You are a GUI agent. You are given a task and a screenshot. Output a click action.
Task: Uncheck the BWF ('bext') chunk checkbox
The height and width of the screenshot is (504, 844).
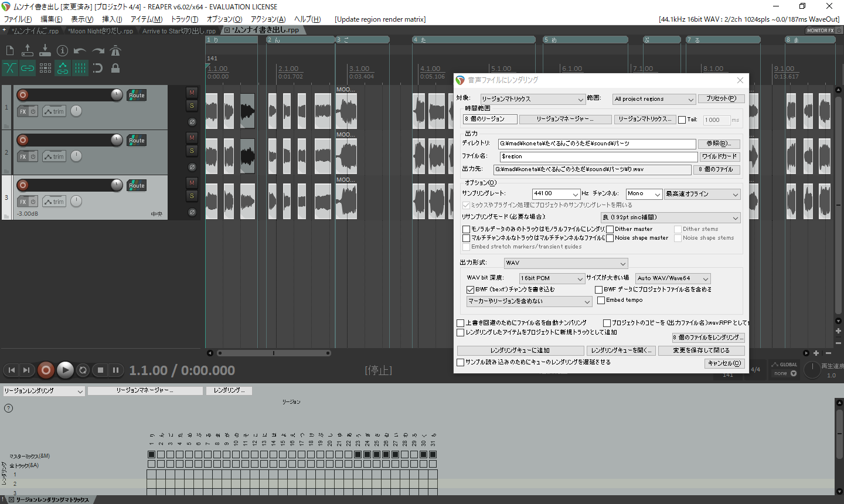click(x=470, y=290)
